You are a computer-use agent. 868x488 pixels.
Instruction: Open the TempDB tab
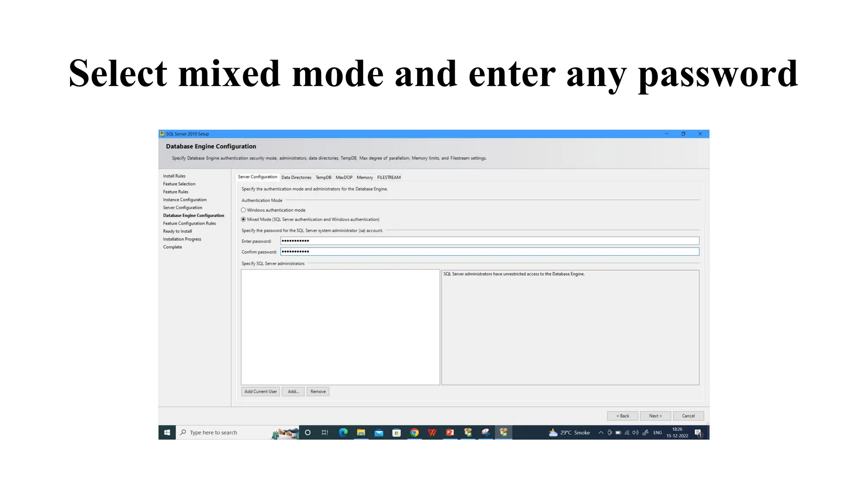pos(323,177)
